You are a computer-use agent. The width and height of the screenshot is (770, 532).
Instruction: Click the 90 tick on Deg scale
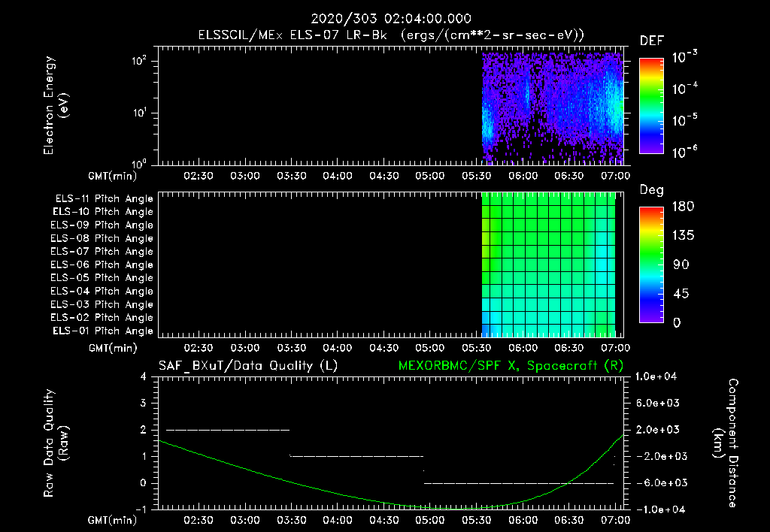click(681, 265)
